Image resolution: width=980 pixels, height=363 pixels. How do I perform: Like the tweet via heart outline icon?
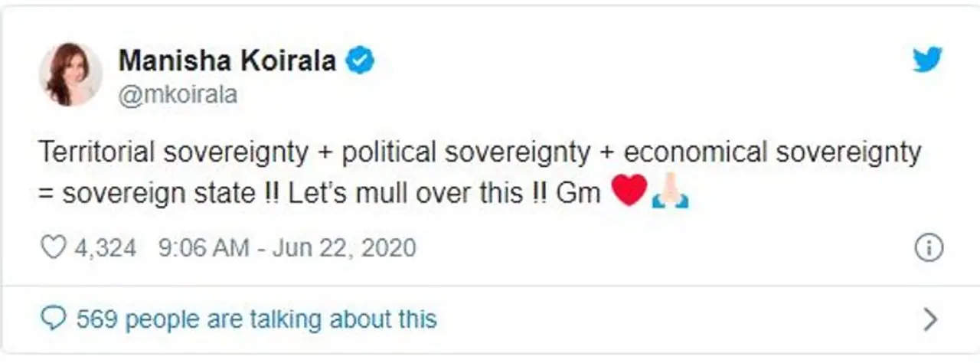(53, 247)
